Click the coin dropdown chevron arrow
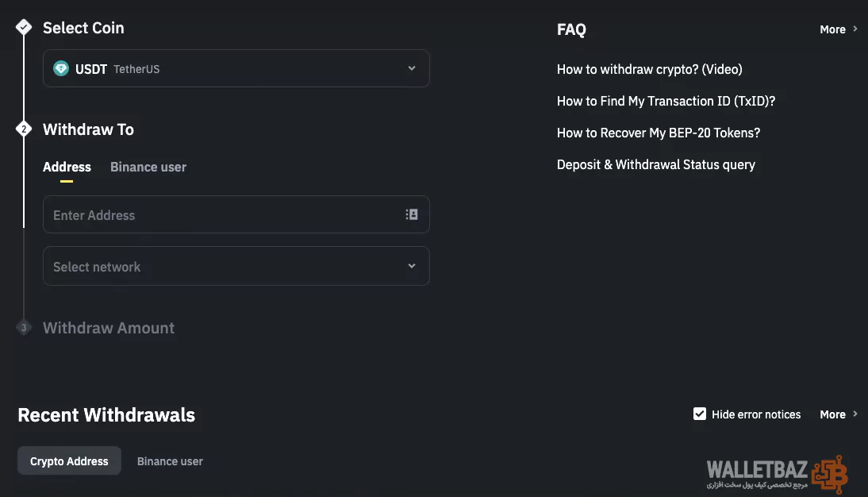 [412, 68]
